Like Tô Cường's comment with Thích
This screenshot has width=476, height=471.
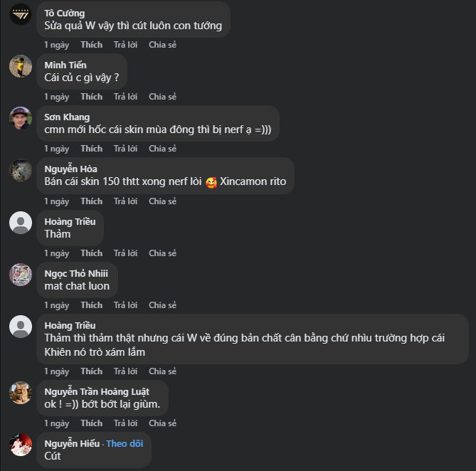[x=91, y=45]
